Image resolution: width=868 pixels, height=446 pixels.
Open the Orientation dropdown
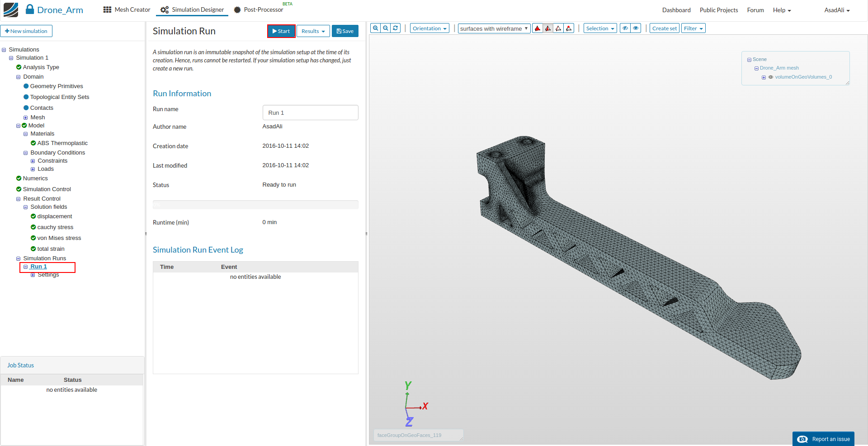coord(429,28)
